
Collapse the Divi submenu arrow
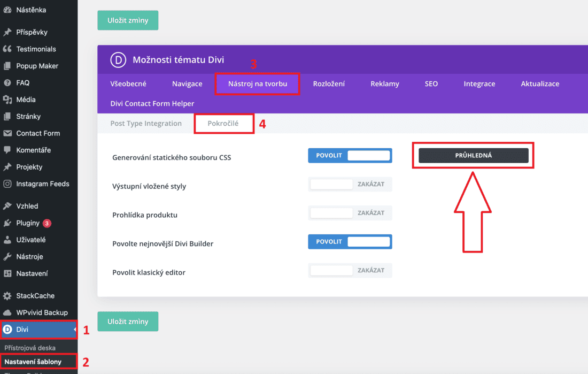[x=75, y=329]
